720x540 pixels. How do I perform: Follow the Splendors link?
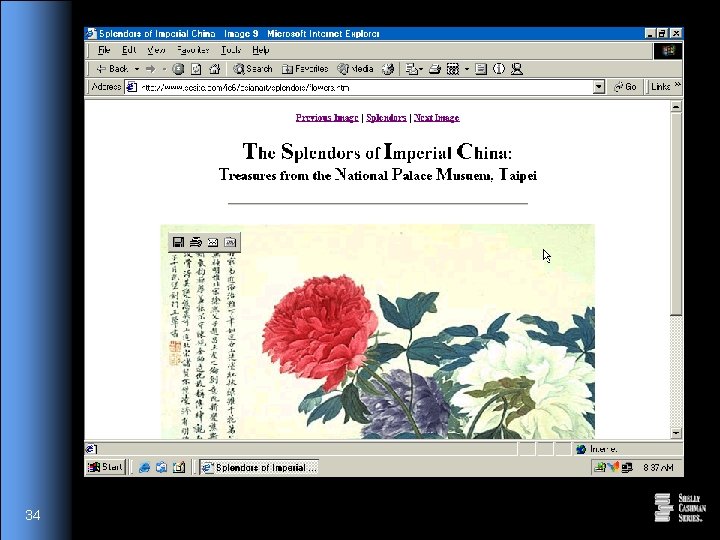pos(386,118)
